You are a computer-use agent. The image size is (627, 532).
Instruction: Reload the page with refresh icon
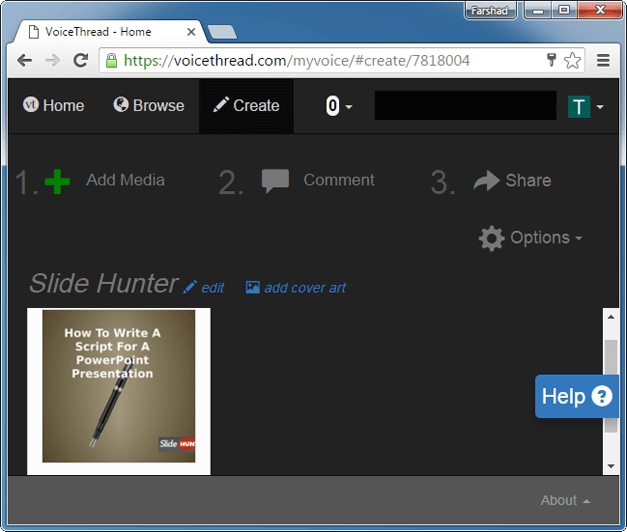pos(81,60)
